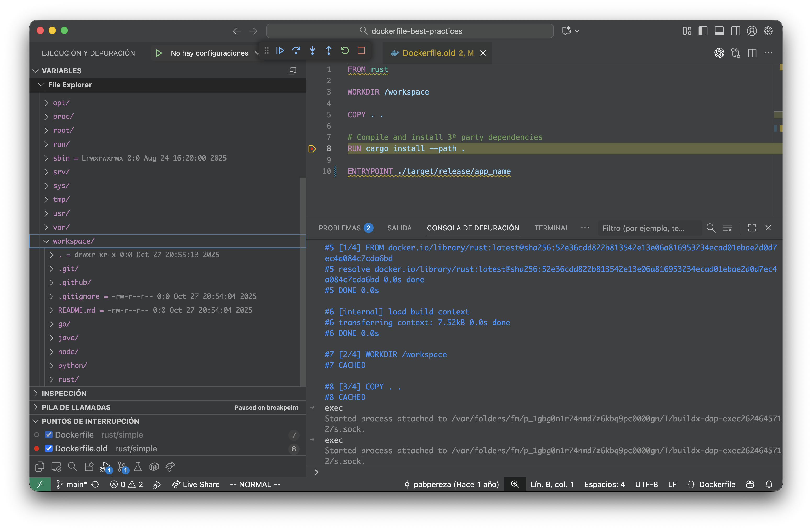Click the Live Share status bar button
The height and width of the screenshot is (530, 812).
point(196,484)
